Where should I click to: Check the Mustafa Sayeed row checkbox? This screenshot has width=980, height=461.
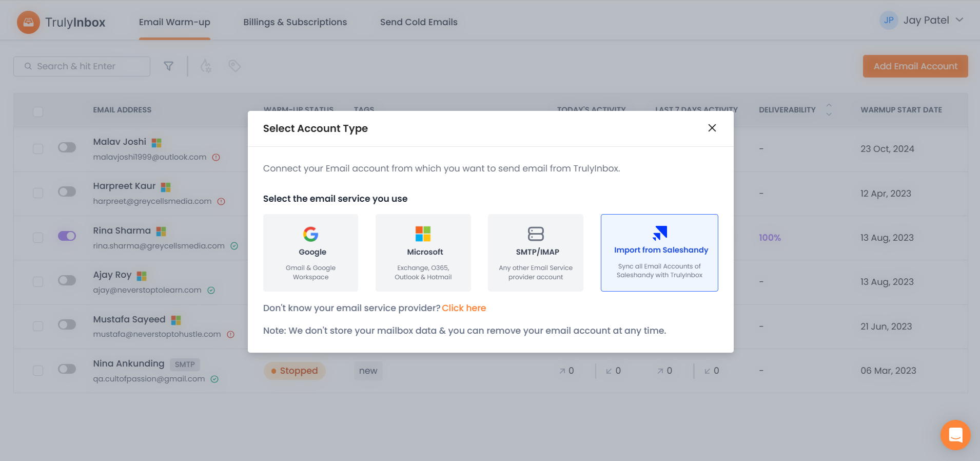(x=38, y=326)
